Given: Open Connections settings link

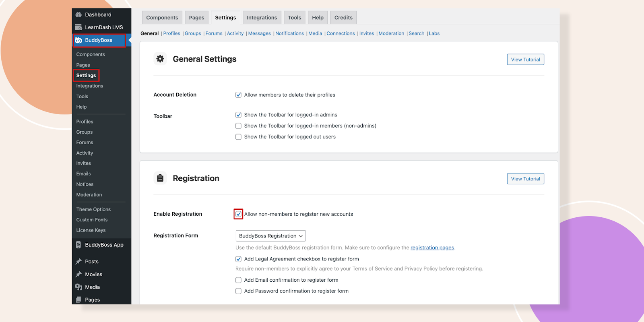Looking at the screenshot, I should 341,33.
